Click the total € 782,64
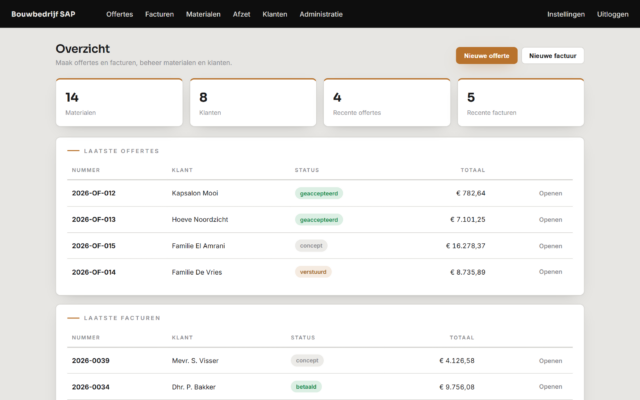The image size is (640, 400). point(471,193)
